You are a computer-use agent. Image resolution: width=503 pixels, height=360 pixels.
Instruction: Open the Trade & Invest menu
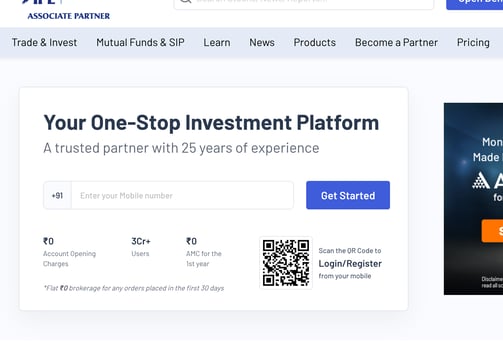click(x=44, y=42)
